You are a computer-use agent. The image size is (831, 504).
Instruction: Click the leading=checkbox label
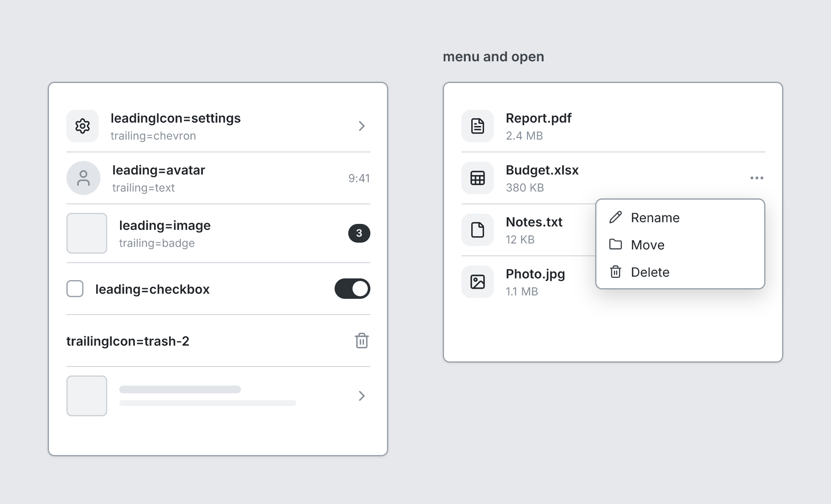point(152,289)
